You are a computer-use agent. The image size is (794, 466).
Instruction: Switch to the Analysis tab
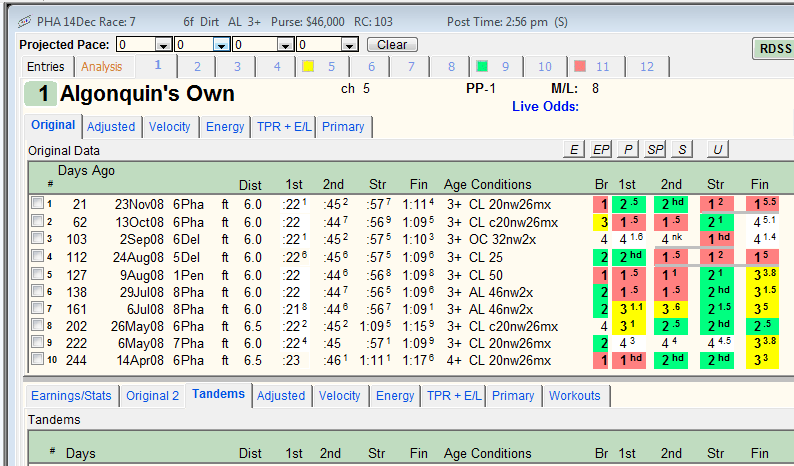click(102, 67)
